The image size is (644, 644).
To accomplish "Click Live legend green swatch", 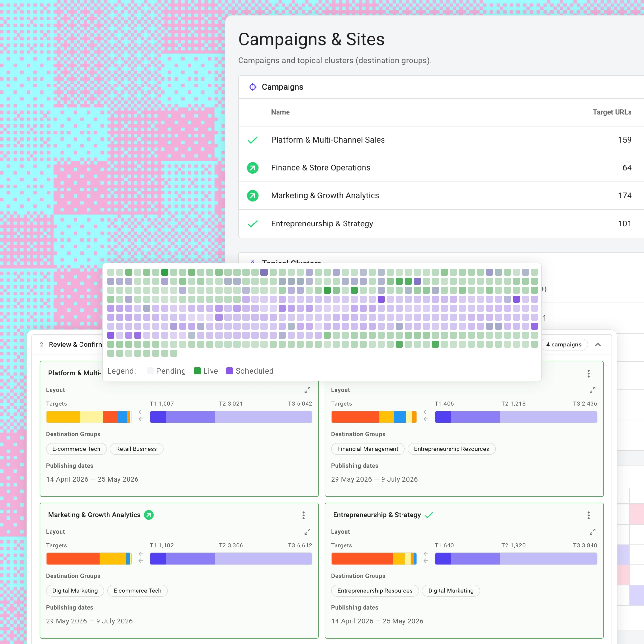I will [197, 371].
